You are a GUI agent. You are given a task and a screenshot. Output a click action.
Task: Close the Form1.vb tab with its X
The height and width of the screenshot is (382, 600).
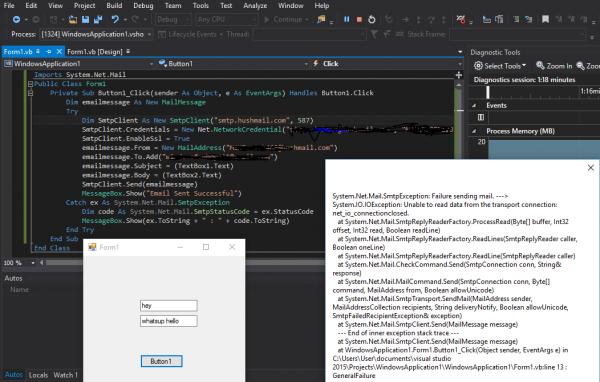click(x=59, y=51)
